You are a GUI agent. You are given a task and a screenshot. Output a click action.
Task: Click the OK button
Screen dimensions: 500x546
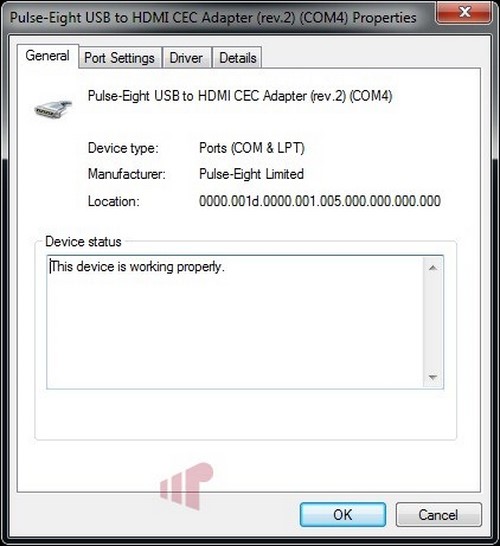coord(343,514)
